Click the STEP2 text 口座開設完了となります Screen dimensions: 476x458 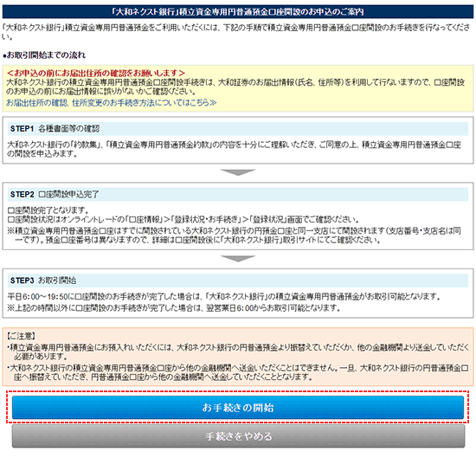click(x=48, y=210)
